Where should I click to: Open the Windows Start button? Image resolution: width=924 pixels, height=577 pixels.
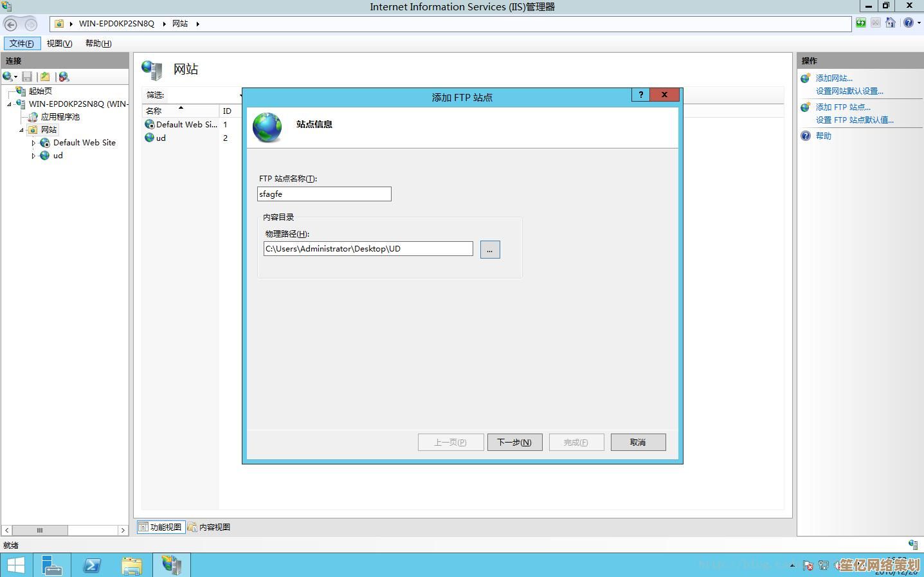(x=15, y=565)
